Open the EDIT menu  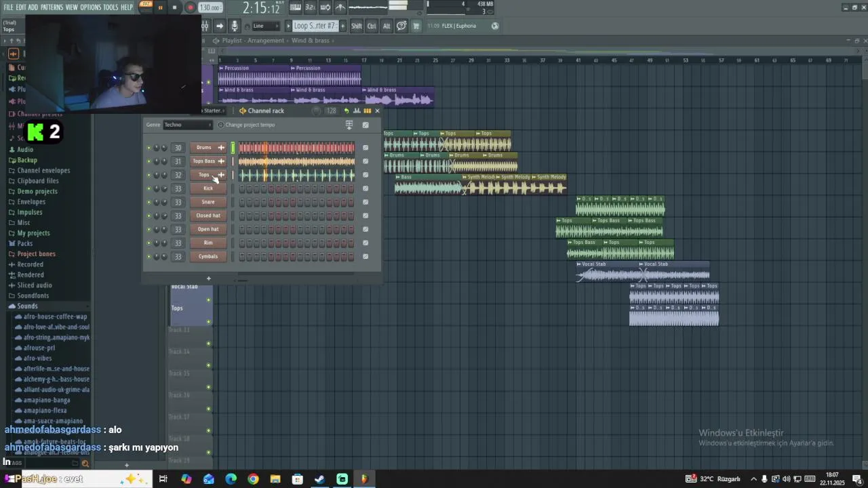pos(21,7)
